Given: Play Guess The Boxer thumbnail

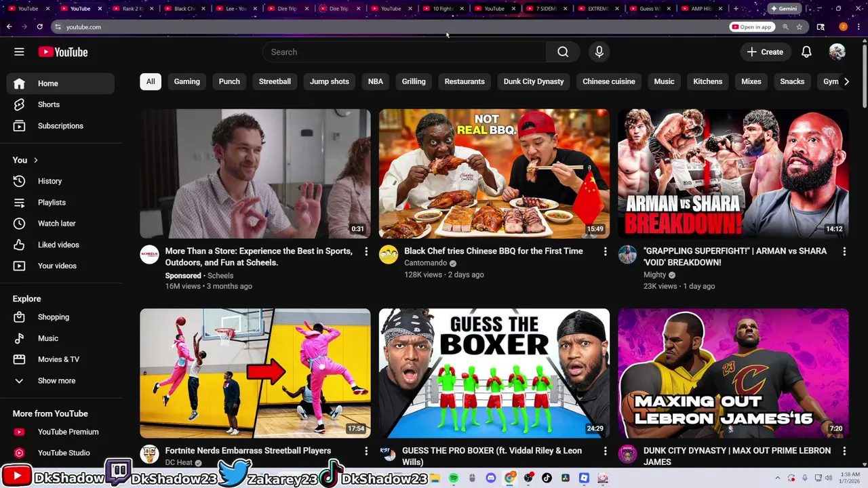Looking at the screenshot, I should pyautogui.click(x=494, y=373).
